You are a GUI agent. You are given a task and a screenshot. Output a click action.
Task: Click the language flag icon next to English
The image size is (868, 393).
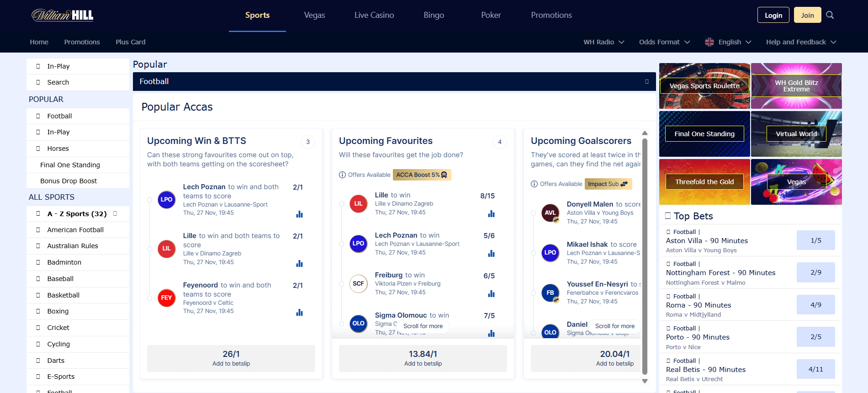point(709,42)
